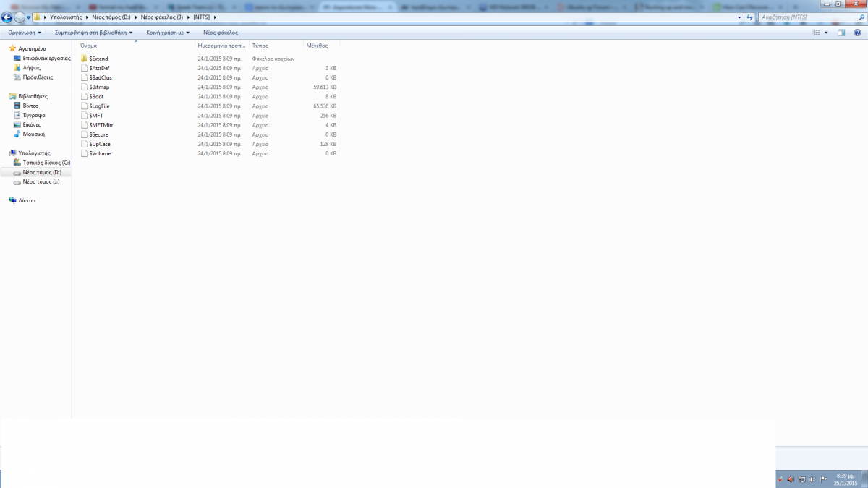Image resolution: width=868 pixels, height=488 pixels.
Task: Open the recent locations dropdown beside Forward
Action: pos(29,17)
